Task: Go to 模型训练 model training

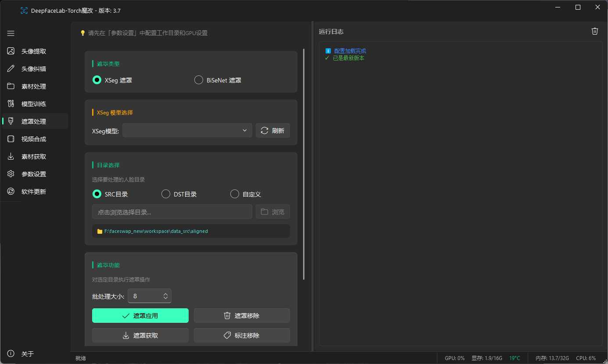Action: [34, 104]
